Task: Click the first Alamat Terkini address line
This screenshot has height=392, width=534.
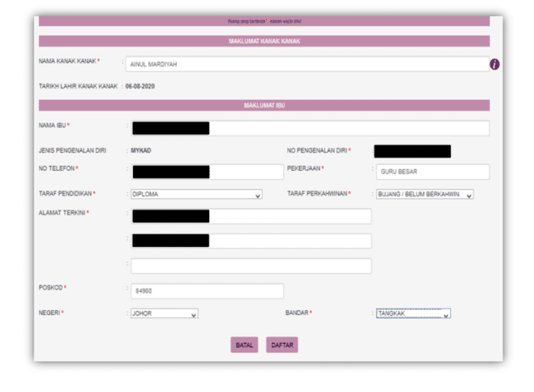Action: pyautogui.click(x=251, y=217)
